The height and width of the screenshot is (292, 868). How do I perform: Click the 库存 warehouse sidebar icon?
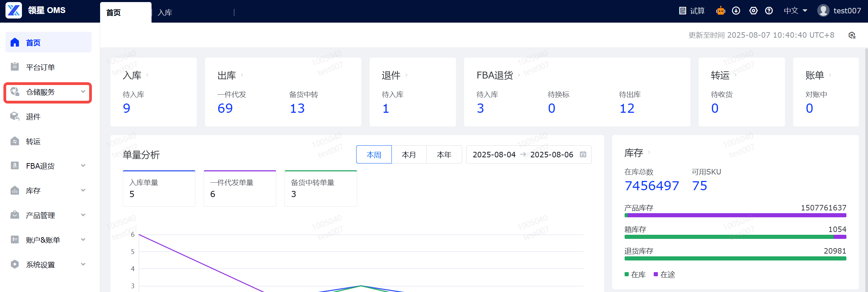pos(15,190)
